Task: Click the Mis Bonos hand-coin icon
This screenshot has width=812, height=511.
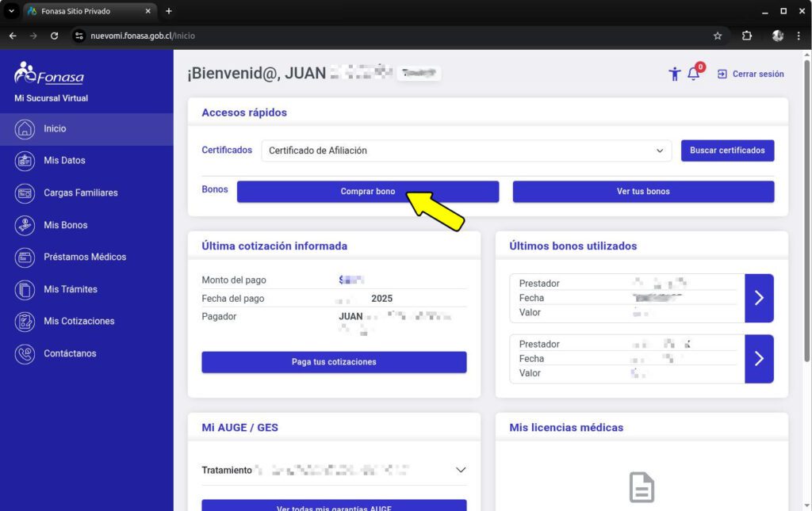Action: pyautogui.click(x=25, y=225)
